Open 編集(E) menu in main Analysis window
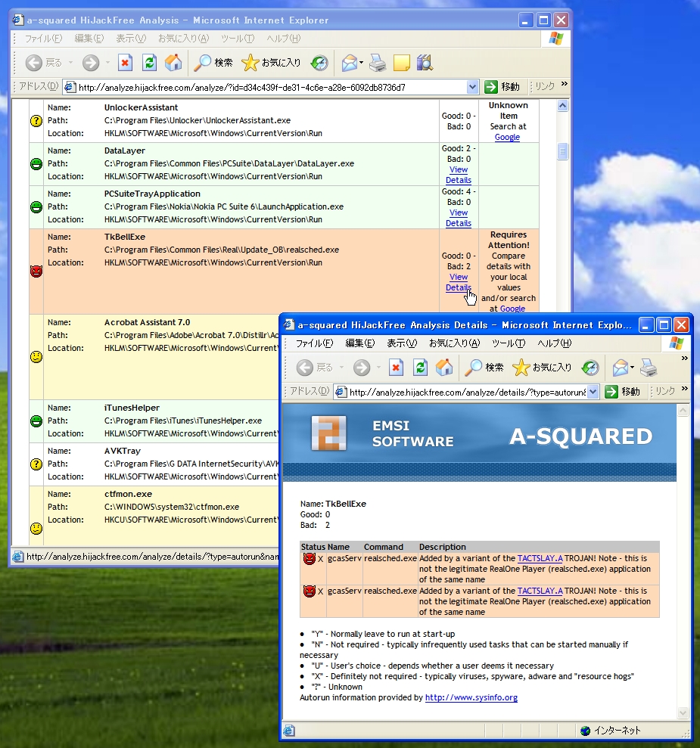 89,38
